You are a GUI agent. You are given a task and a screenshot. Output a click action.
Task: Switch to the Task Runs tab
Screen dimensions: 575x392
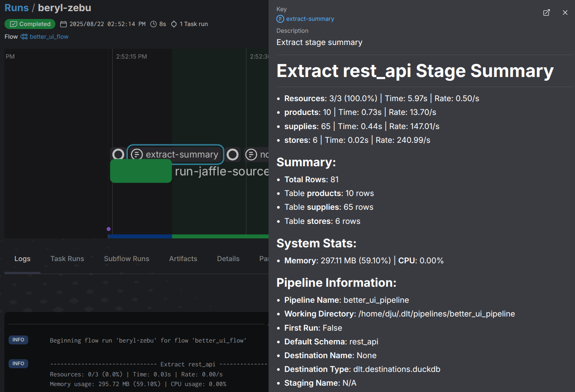[67, 259]
